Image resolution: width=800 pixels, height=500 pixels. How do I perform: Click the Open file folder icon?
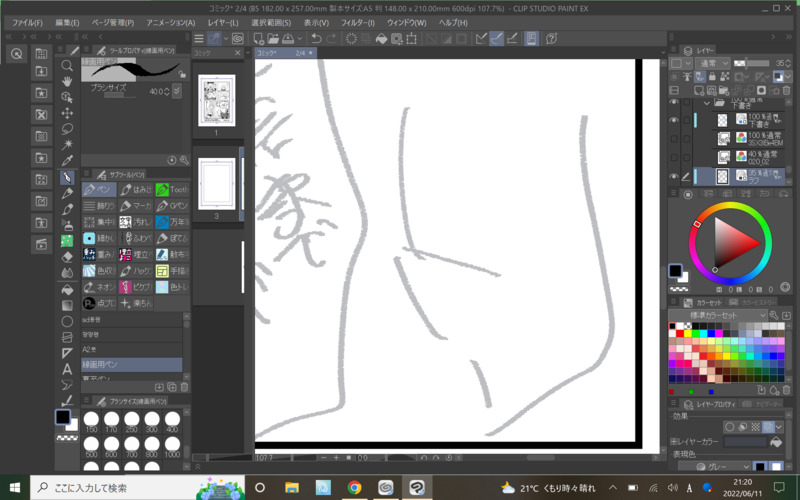tap(273, 38)
